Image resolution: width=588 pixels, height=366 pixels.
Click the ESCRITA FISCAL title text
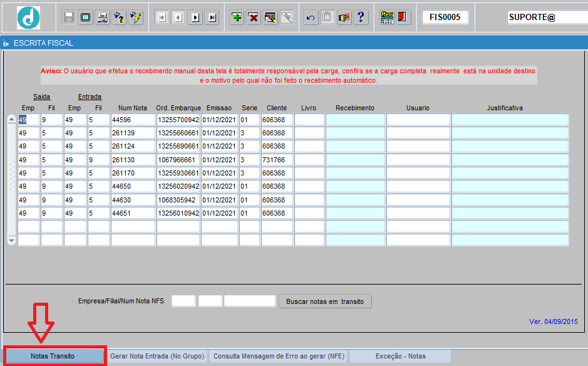pyautogui.click(x=43, y=43)
